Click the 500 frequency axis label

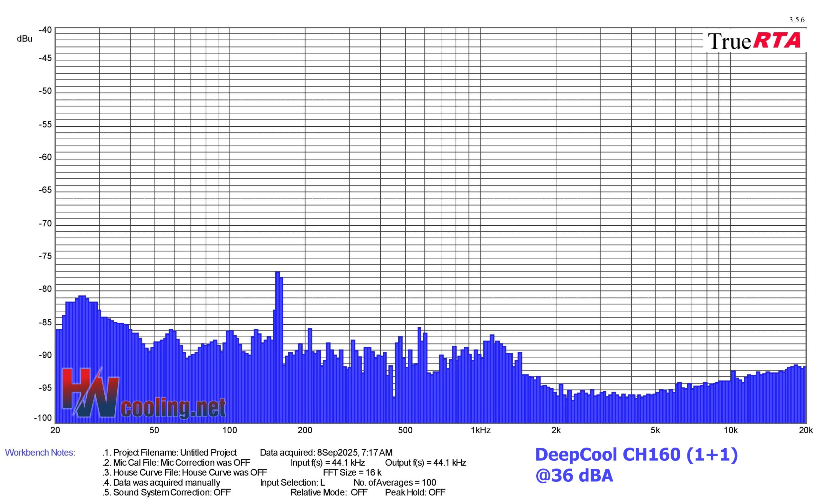click(405, 430)
